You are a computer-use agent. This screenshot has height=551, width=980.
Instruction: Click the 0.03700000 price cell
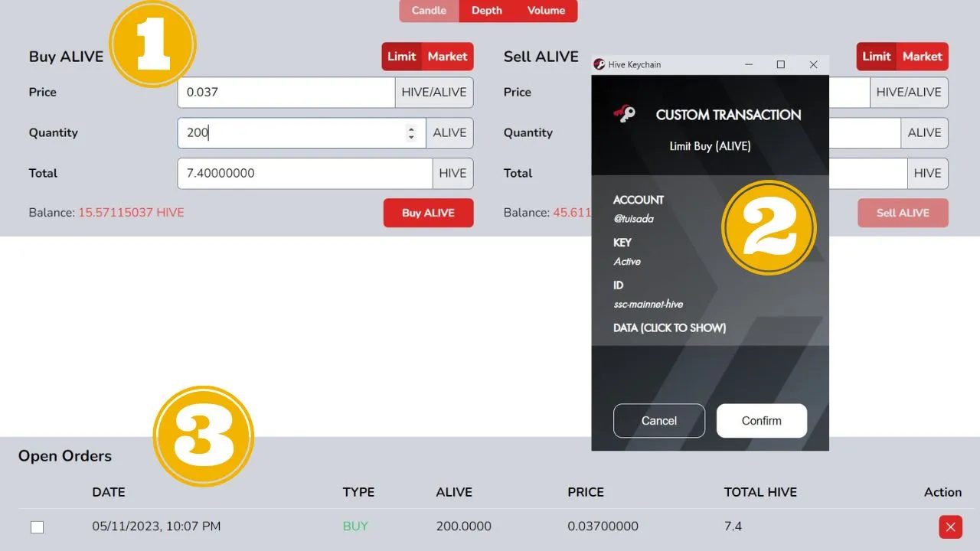coord(603,527)
